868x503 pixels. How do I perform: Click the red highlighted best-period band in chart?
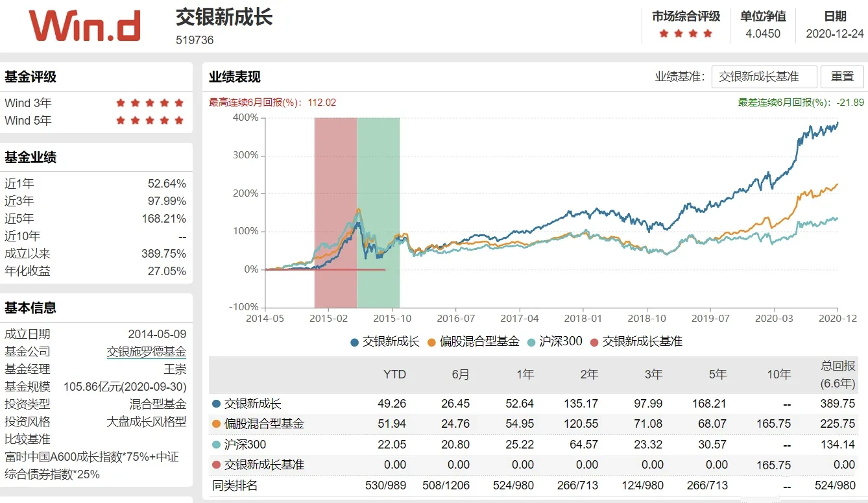pyautogui.click(x=335, y=212)
